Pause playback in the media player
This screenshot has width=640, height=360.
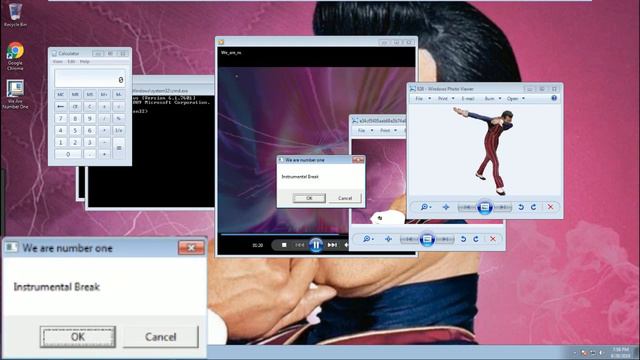316,245
